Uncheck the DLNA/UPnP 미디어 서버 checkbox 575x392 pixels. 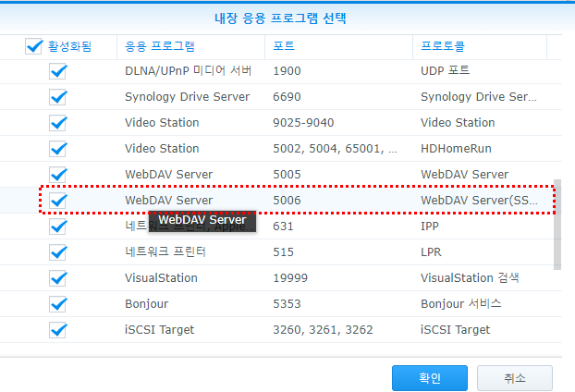(x=58, y=70)
